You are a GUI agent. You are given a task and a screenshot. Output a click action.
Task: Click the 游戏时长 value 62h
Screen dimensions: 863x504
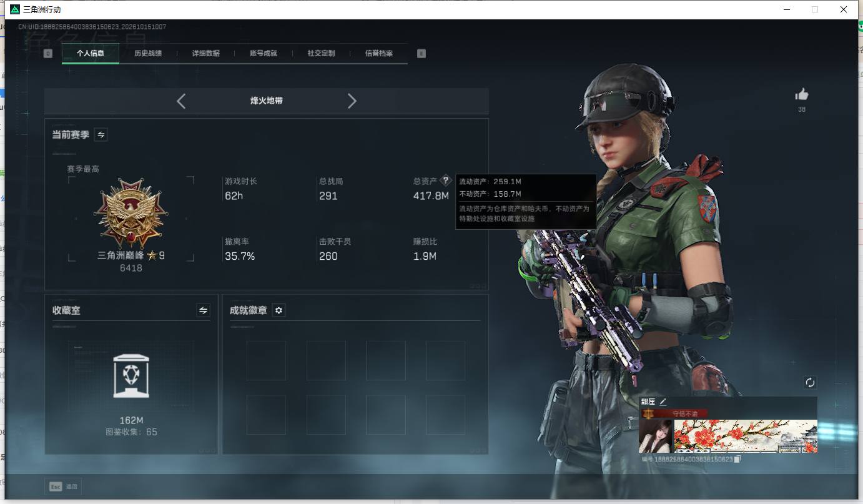pyautogui.click(x=234, y=196)
